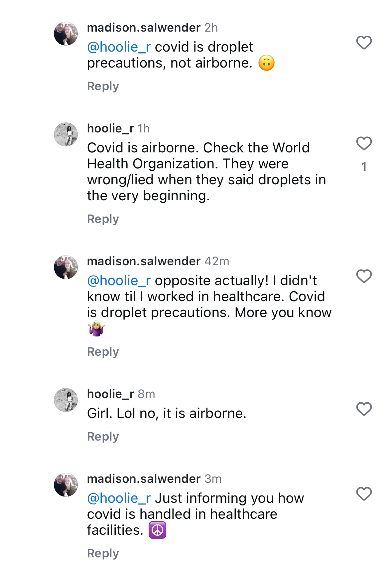Like madison.salwender's 2h droplet precautions comment
Image resolution: width=392 pixels, height=579 pixels.
coord(364,43)
